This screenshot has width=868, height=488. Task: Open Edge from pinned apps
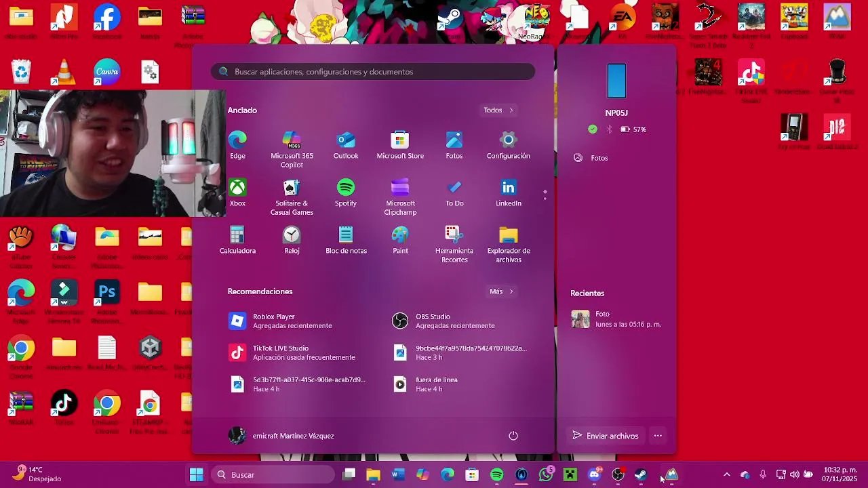[237, 146]
